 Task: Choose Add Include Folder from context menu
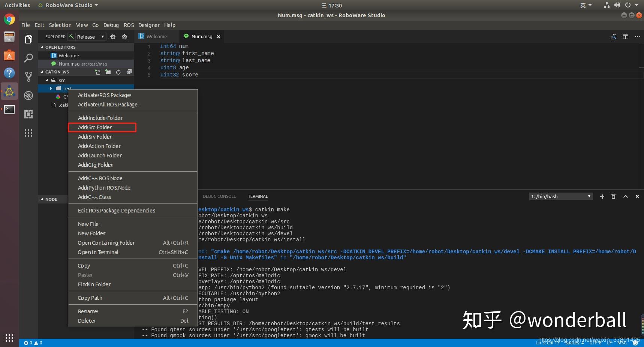(x=133, y=118)
